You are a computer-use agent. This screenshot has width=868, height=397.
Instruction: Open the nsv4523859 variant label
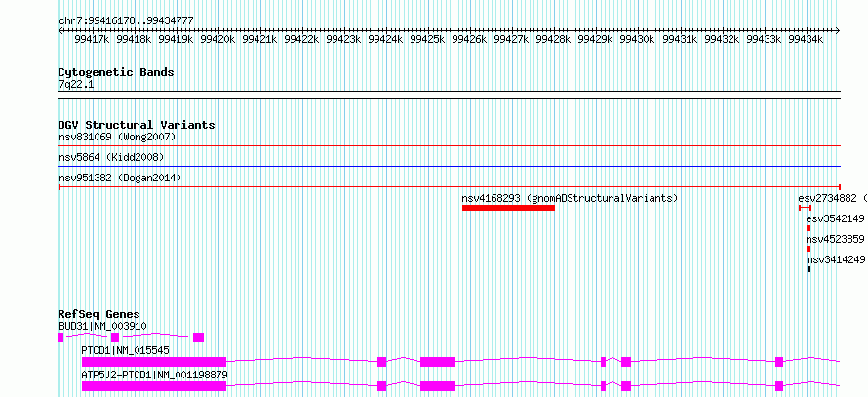[x=836, y=239]
